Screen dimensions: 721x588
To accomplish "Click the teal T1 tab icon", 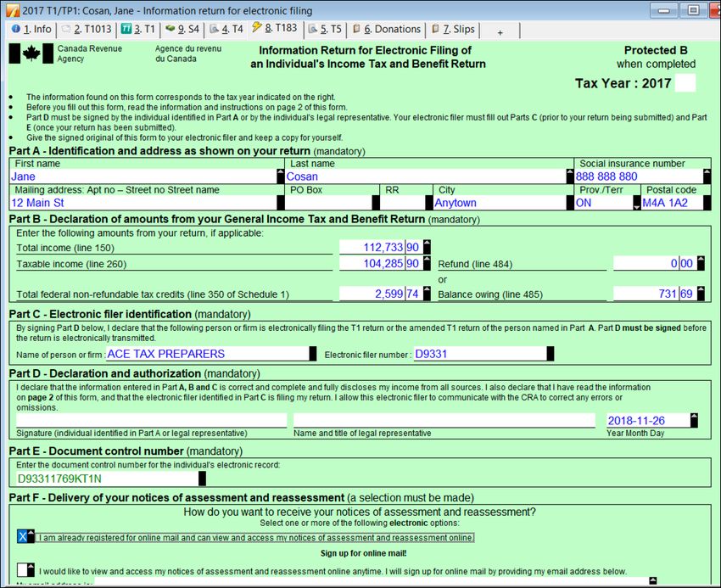I will tap(126, 29).
